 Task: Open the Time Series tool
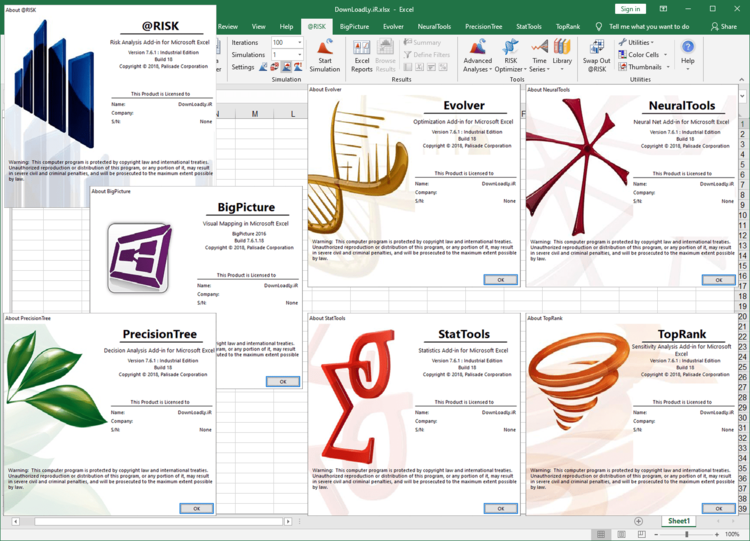click(x=539, y=56)
